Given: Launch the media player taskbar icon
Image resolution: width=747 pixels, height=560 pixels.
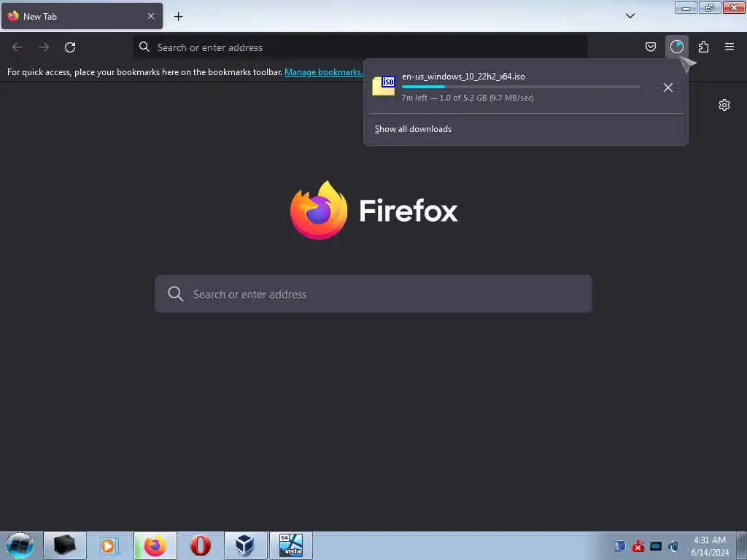Looking at the screenshot, I should (x=110, y=545).
